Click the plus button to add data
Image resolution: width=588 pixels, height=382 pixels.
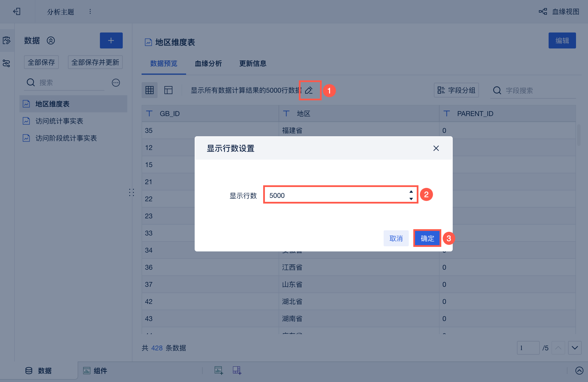pyautogui.click(x=111, y=40)
